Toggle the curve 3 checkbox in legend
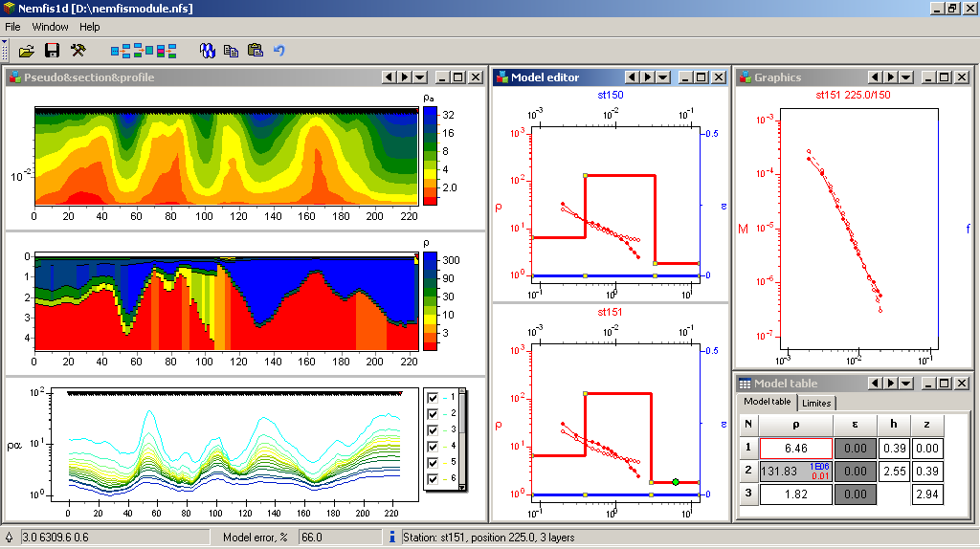980x549 pixels. [433, 429]
